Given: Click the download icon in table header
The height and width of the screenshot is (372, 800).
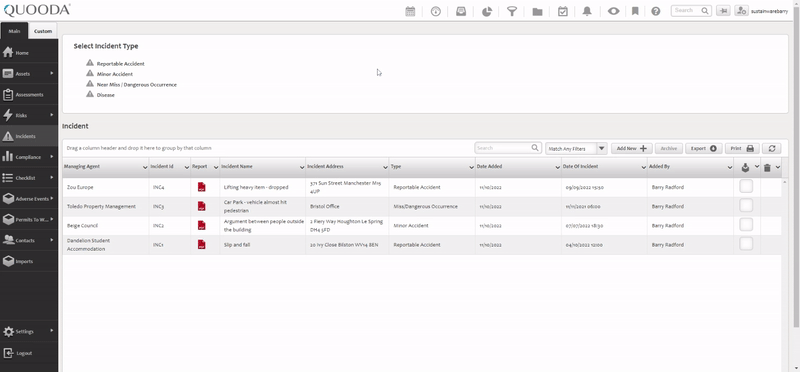Looking at the screenshot, I should click(745, 167).
